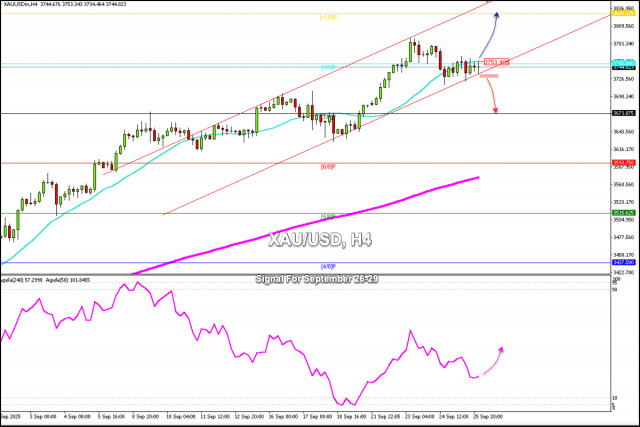Click the 3422.780 price axis label
This screenshot has height=427, width=640.
point(623,272)
